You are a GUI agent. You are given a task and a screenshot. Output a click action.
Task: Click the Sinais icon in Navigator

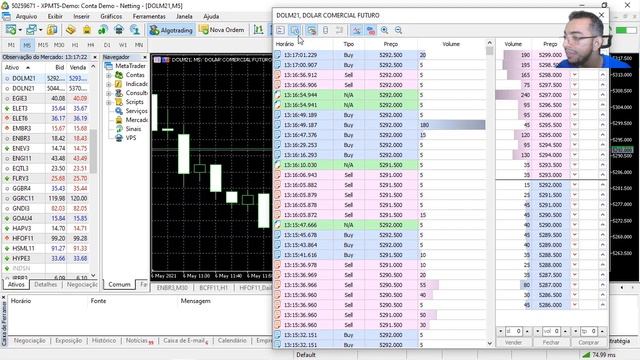[119, 129]
